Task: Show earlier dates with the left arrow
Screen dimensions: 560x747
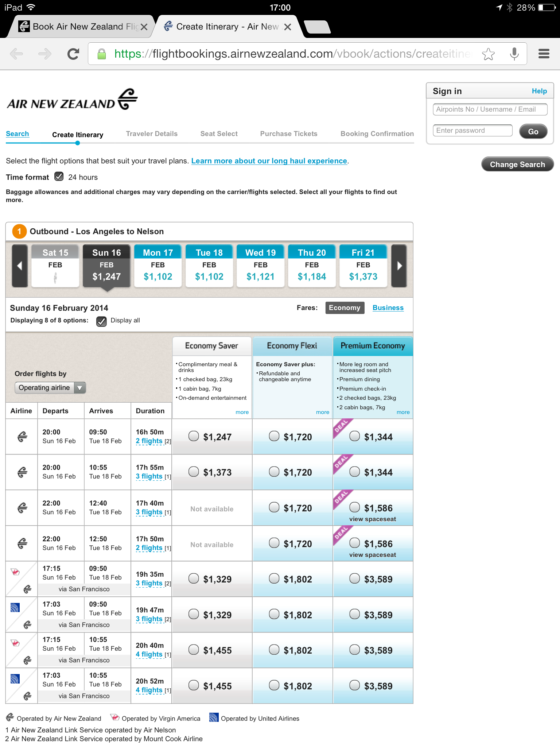Action: click(x=20, y=266)
